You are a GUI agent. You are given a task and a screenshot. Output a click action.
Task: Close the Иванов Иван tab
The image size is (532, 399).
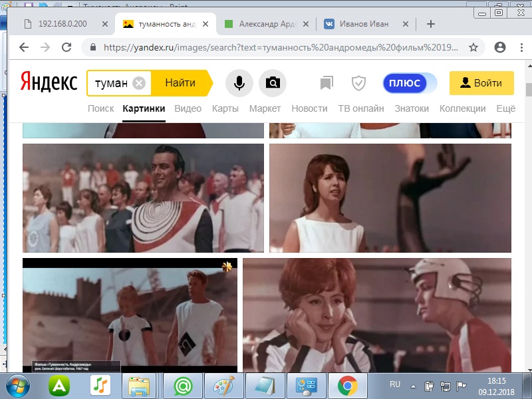[406, 24]
